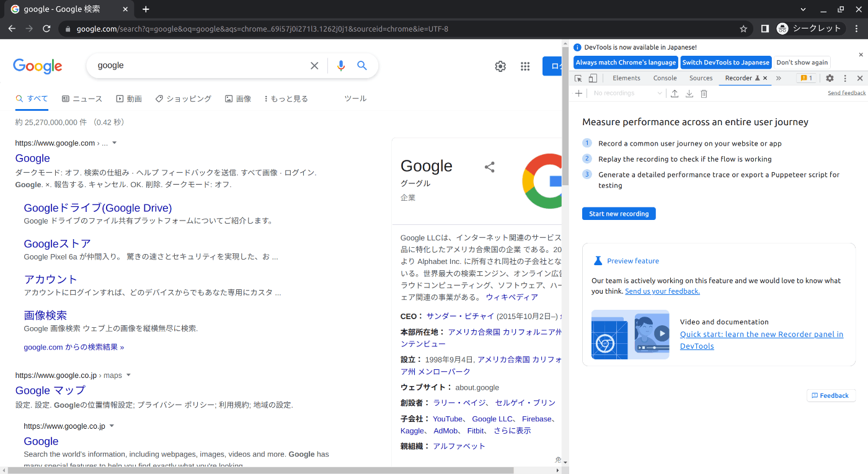Switch to the Sources tab
This screenshot has width=868, height=474.
701,78
